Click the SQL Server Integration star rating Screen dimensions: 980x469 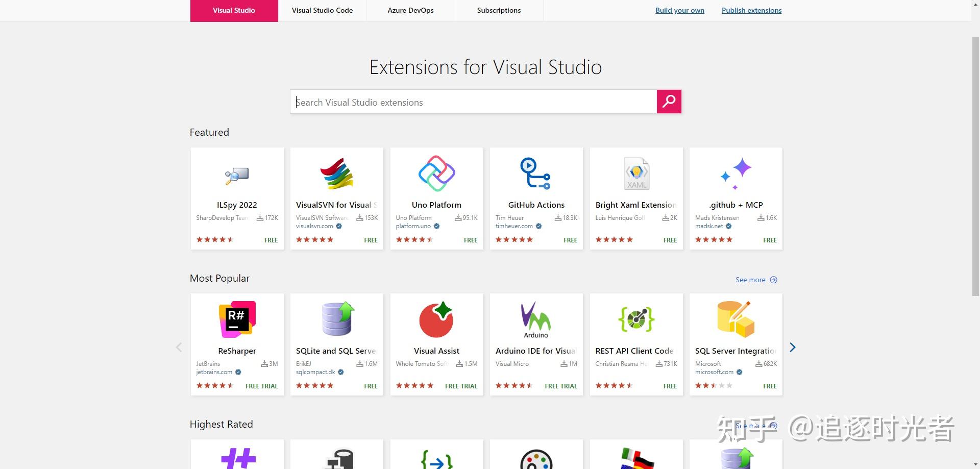(714, 386)
